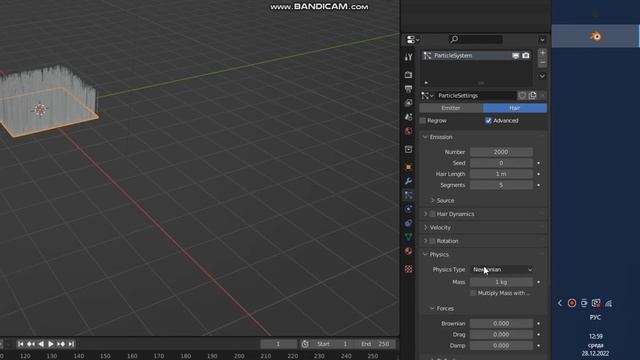
Task: Play animation in reverse
Action: tap(41, 344)
